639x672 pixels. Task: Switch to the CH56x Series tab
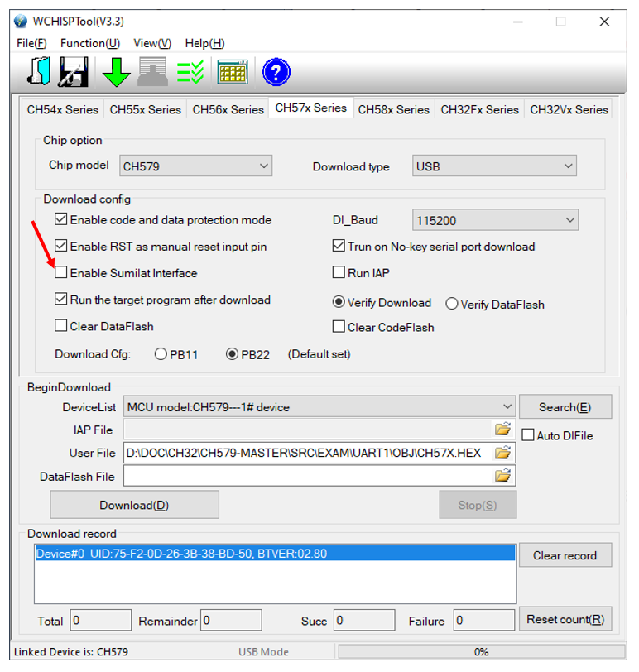(x=228, y=109)
